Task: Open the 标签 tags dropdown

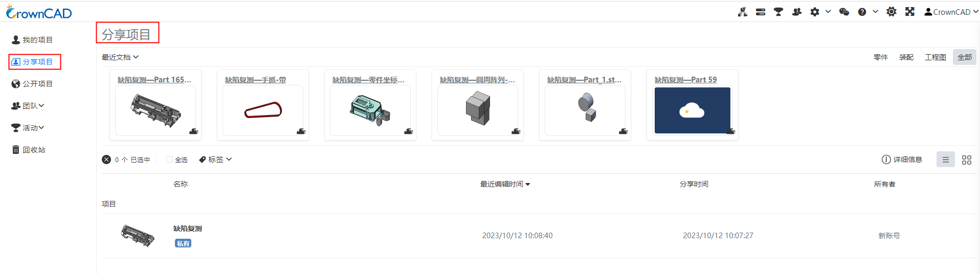Action: point(215,159)
